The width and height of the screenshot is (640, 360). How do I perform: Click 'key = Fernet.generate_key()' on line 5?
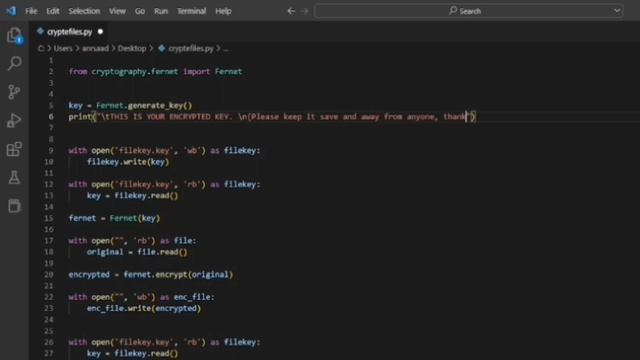[130, 106]
